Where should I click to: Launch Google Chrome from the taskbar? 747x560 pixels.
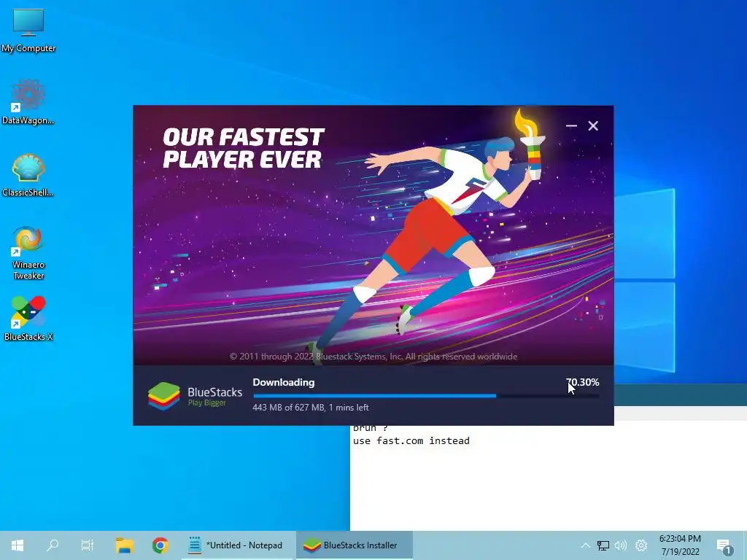pyautogui.click(x=160, y=545)
